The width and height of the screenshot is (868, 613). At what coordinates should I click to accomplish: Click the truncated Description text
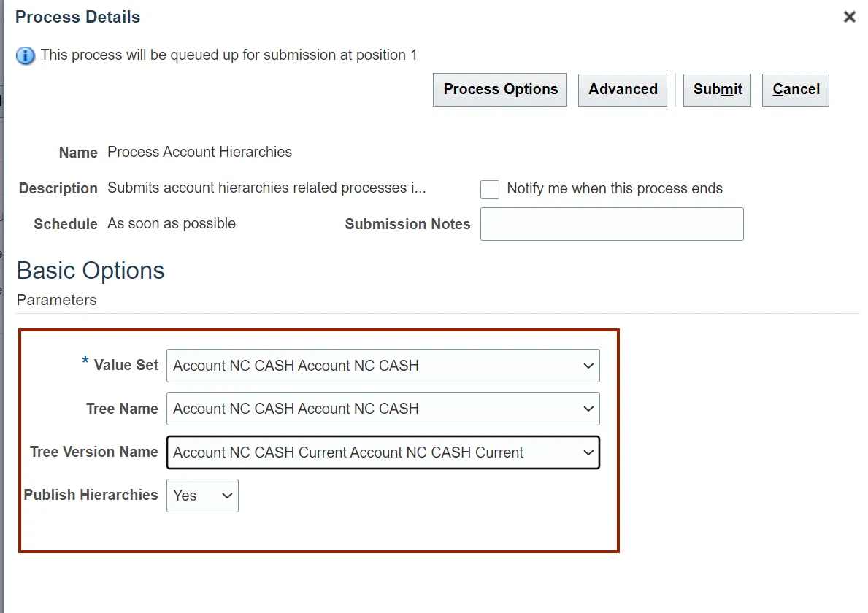click(x=266, y=188)
